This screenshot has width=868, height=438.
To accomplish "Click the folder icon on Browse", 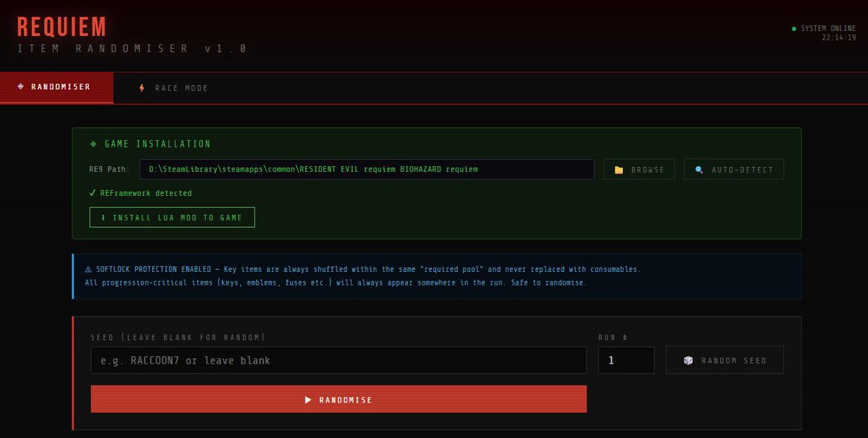I will pos(618,170).
